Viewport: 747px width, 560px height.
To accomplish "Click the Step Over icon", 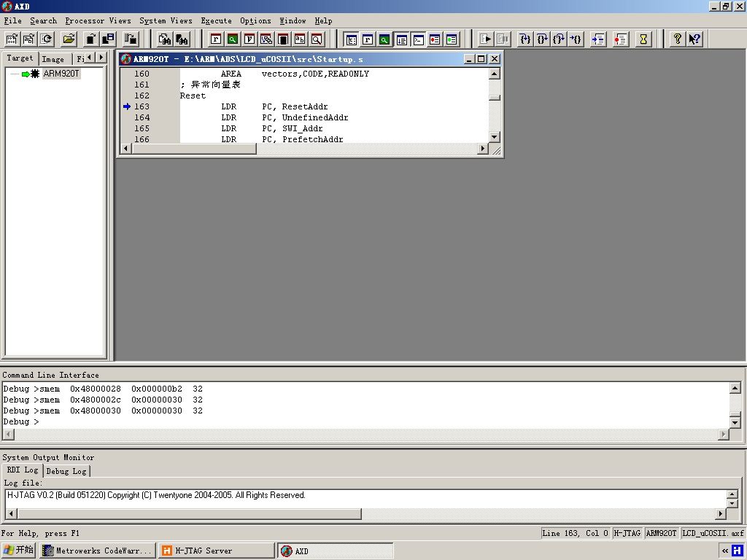I will point(542,39).
